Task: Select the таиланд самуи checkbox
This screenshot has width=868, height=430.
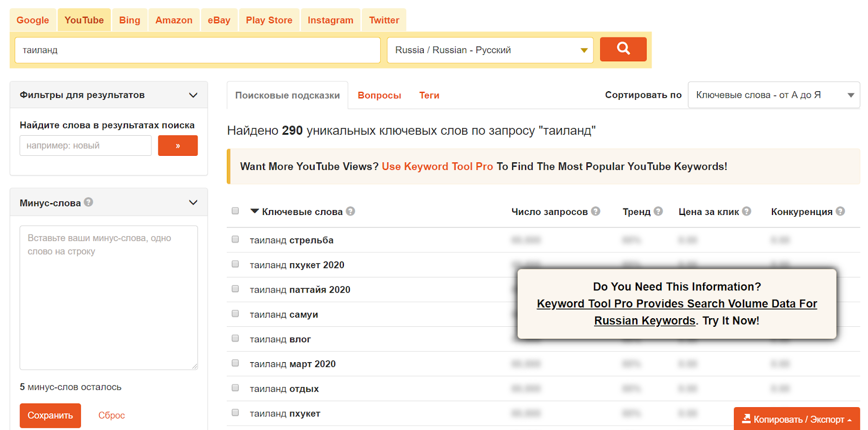Action: pyautogui.click(x=235, y=314)
